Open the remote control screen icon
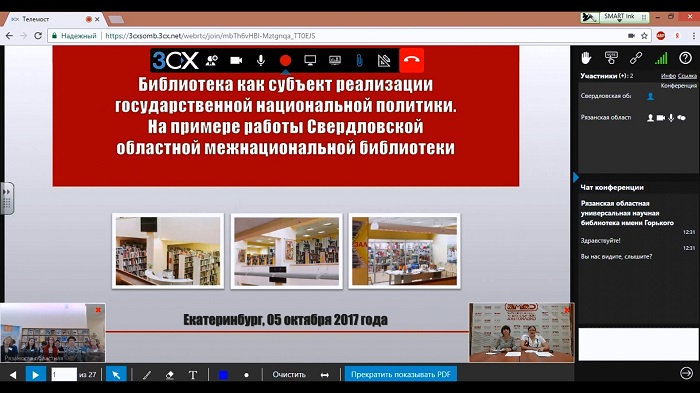This screenshot has width=700, height=393. click(x=334, y=60)
